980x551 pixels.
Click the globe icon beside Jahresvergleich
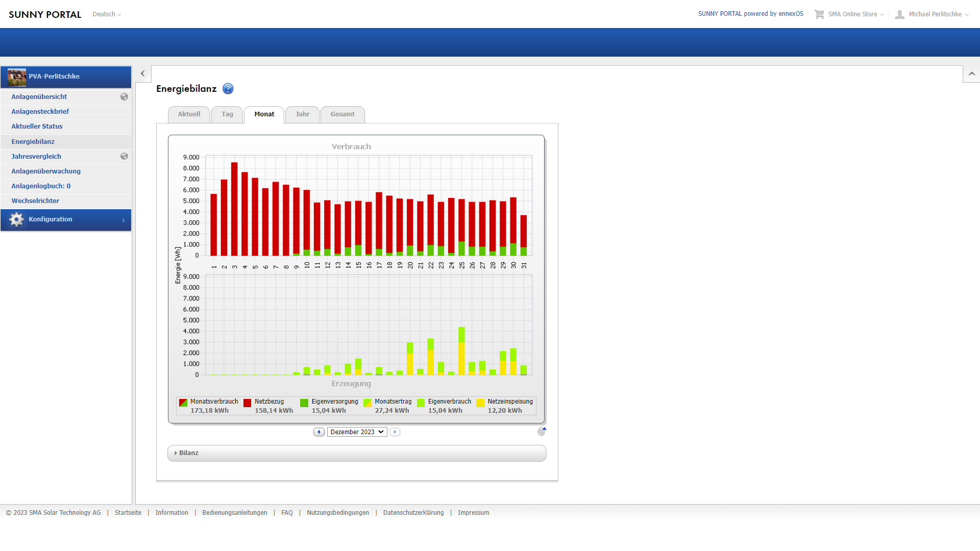coord(124,157)
